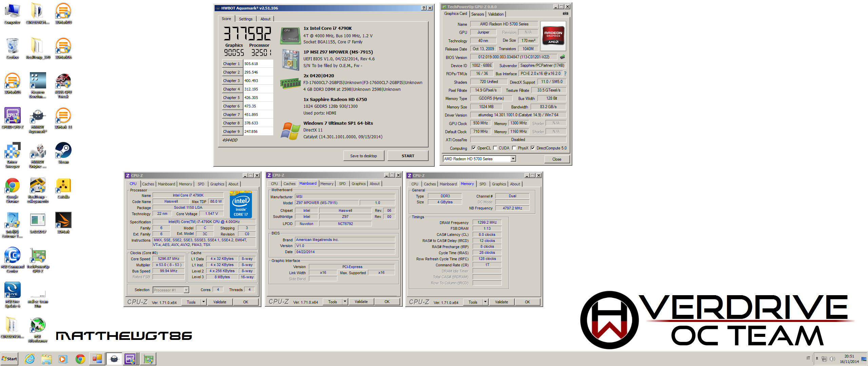Click GPU-Z screenshot camera icon

(x=566, y=14)
